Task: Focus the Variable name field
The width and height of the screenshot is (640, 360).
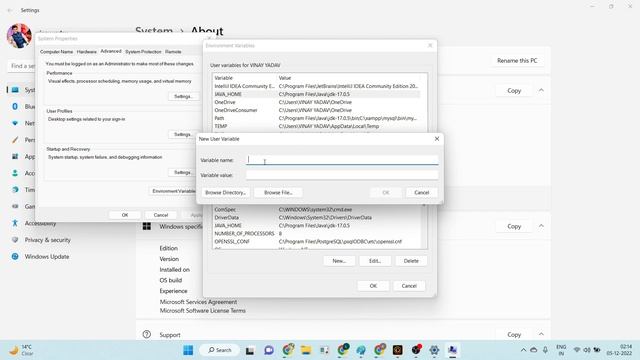Action: click(342, 160)
